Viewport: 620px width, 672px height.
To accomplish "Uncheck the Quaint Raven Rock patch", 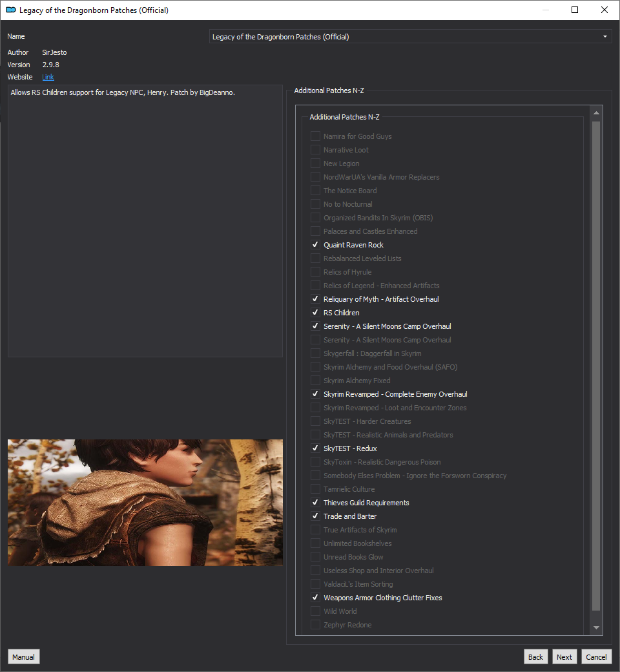I will click(x=315, y=245).
